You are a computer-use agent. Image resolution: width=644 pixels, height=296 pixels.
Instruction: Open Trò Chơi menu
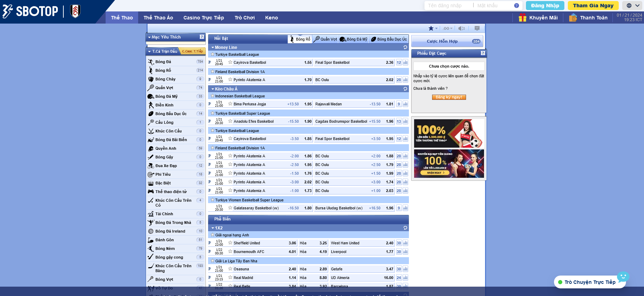[x=244, y=18]
